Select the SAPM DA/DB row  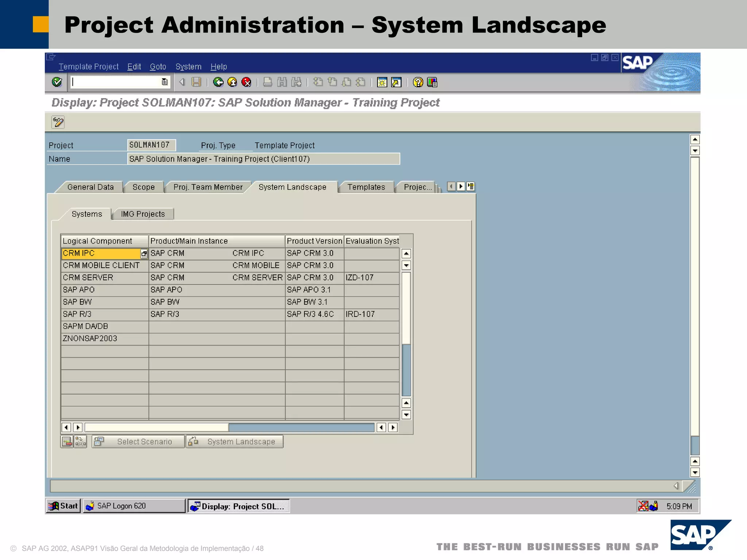point(105,326)
